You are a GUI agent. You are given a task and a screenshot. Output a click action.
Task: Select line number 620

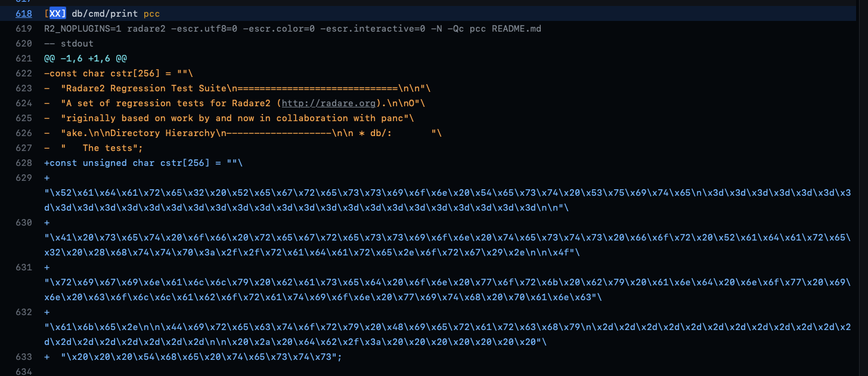[24, 44]
